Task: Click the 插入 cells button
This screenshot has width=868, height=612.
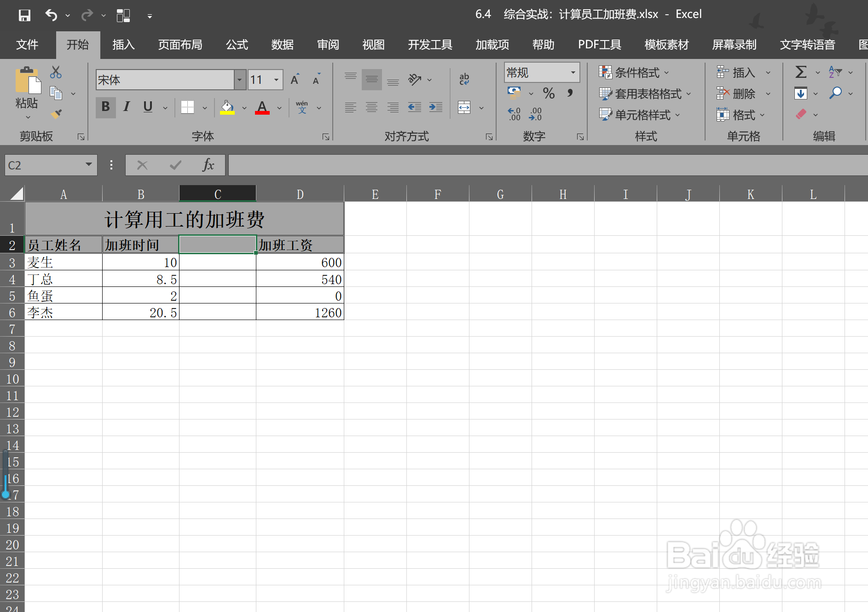Action: point(736,72)
